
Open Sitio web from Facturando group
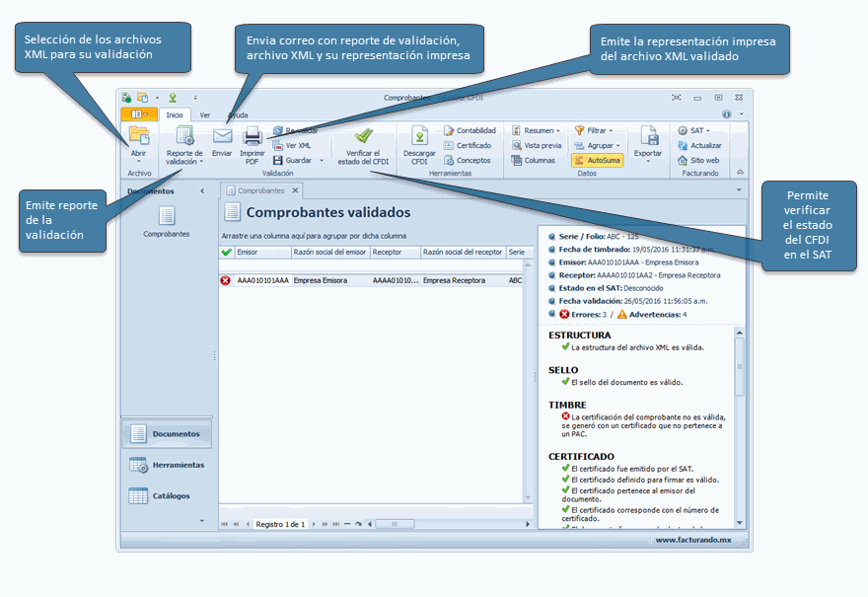[x=698, y=160]
